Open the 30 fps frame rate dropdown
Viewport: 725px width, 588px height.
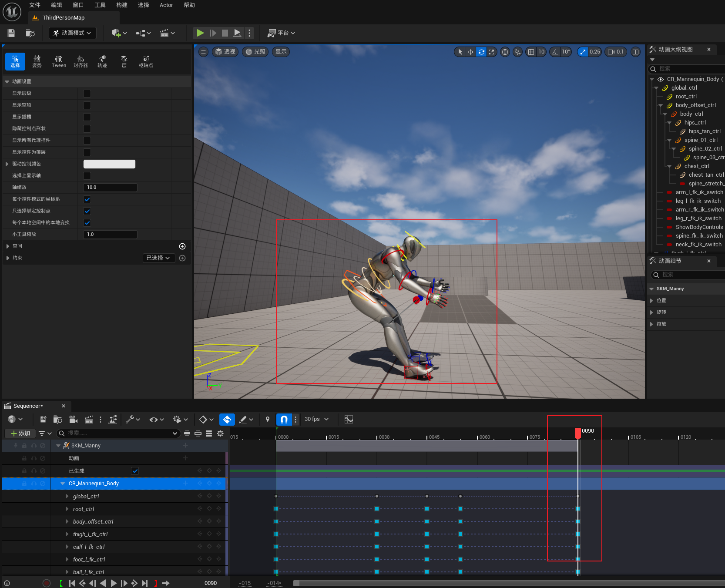coord(316,419)
